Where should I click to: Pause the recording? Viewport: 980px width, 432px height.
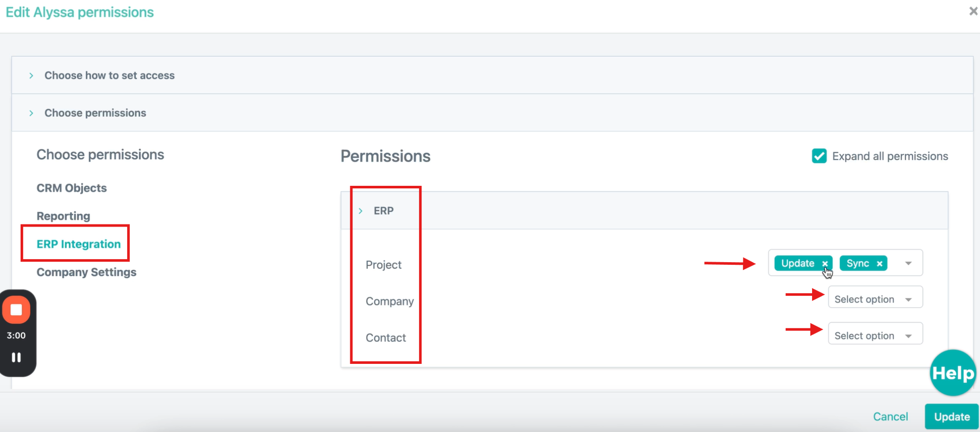[17, 357]
